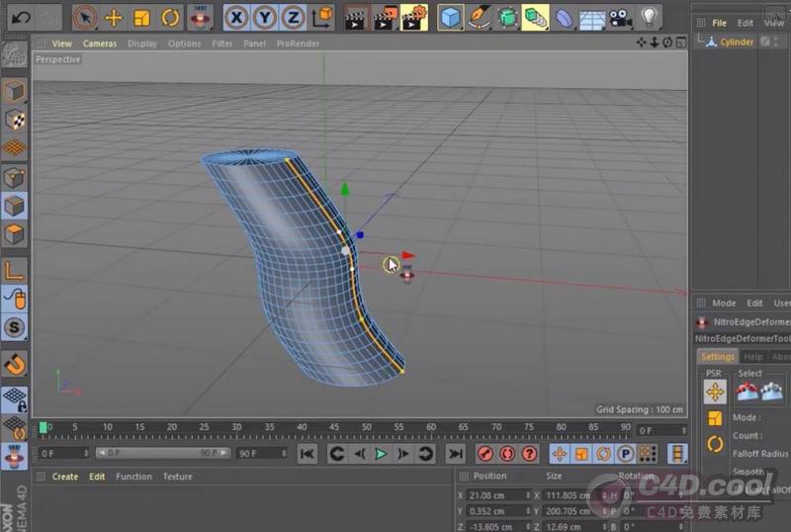Open the viewport Display menu
The image size is (791, 532).
pos(142,44)
